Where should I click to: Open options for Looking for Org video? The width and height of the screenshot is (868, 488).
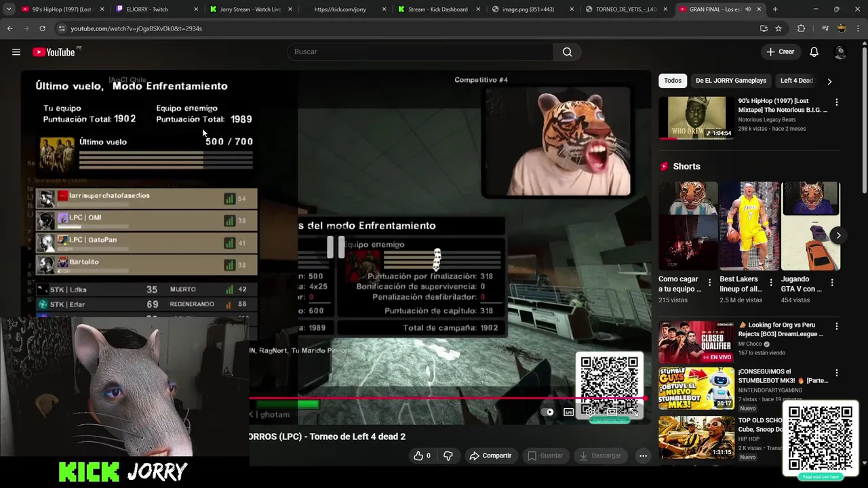(836, 327)
